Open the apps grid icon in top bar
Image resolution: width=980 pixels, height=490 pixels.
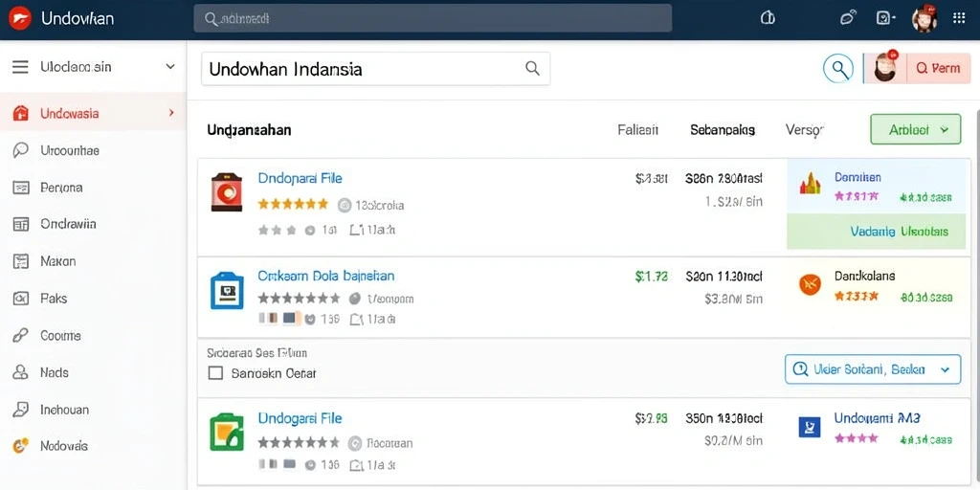[x=959, y=18]
